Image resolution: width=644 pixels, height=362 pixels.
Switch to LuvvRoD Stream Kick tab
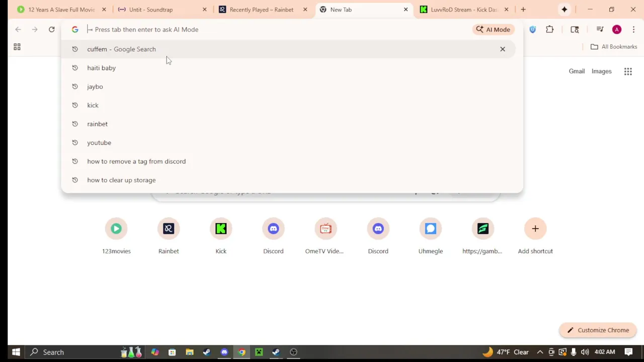pyautogui.click(x=463, y=10)
